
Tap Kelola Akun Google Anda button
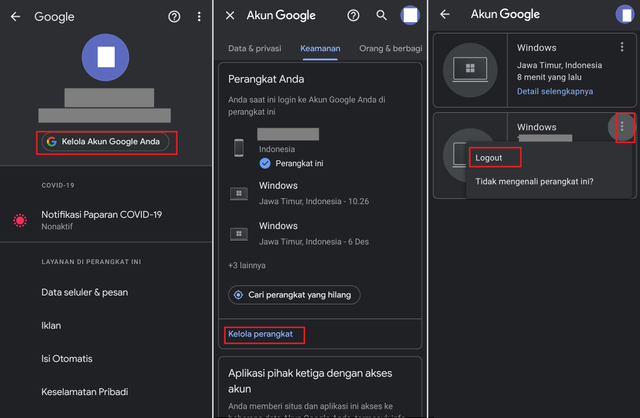(x=105, y=142)
